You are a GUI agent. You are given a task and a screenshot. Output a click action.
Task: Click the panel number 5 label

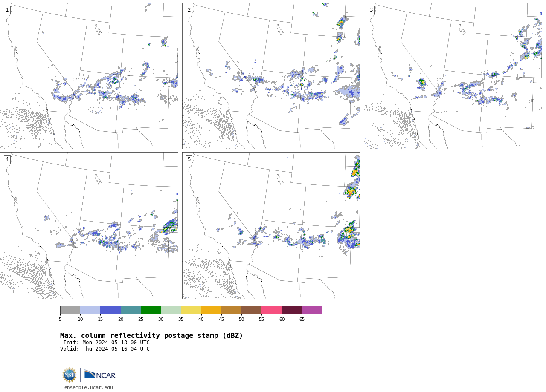point(189,159)
